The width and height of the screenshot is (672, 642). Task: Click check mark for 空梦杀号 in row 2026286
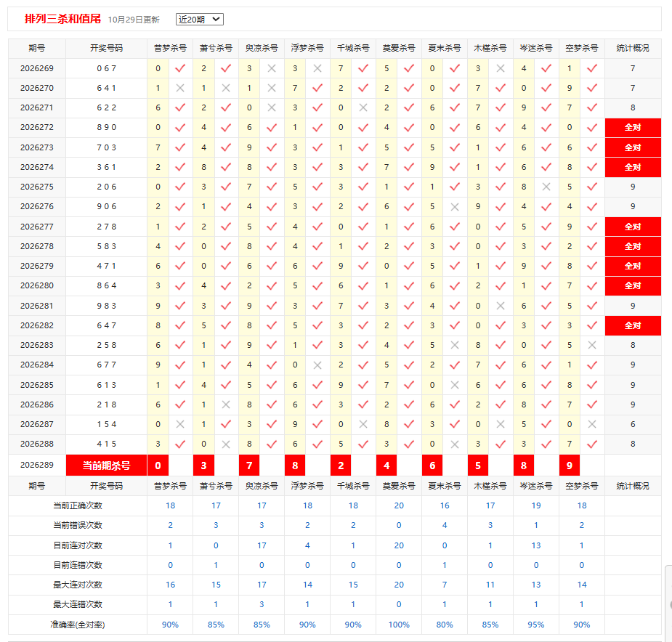[592, 405]
